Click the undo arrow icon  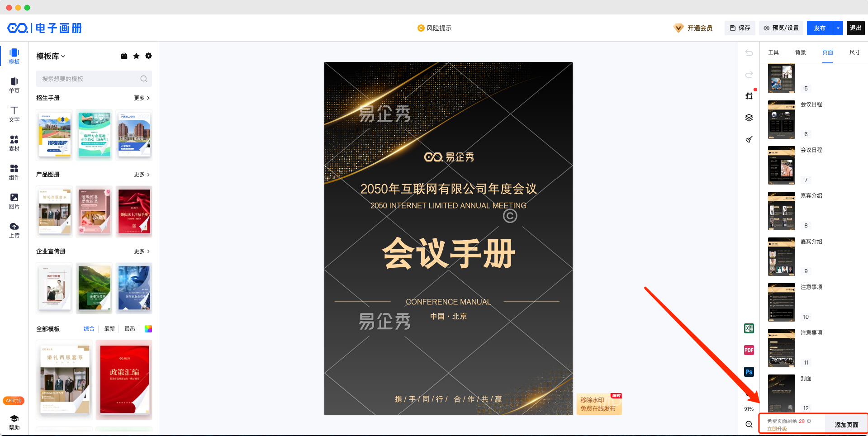[749, 53]
